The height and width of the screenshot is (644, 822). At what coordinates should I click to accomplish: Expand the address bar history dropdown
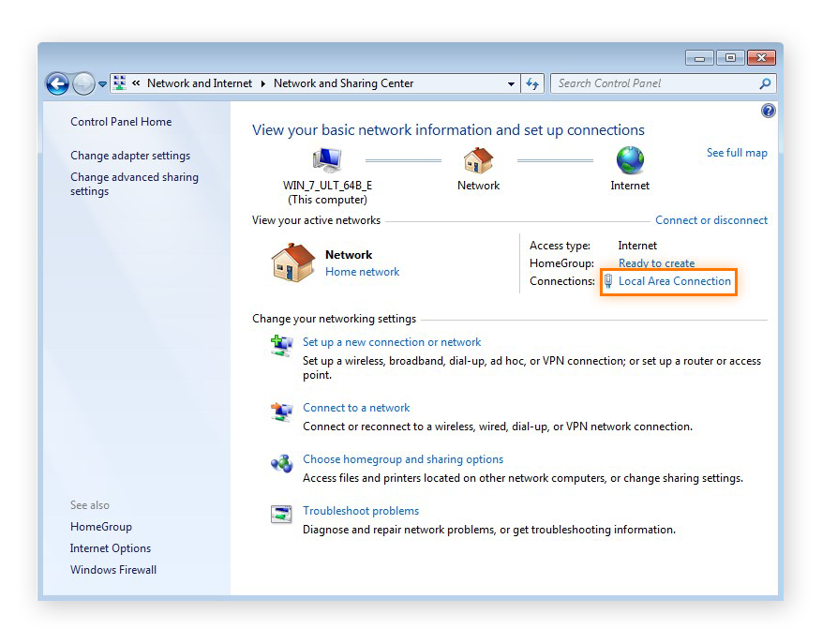[x=511, y=83]
